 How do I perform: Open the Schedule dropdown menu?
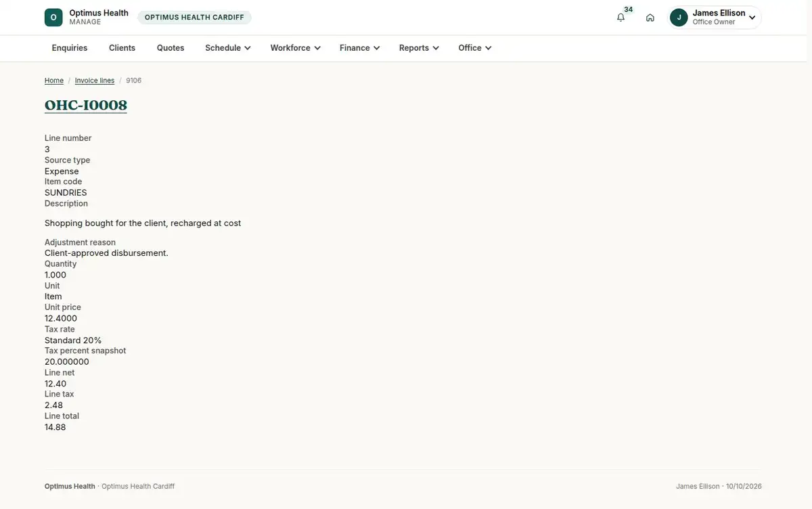tap(228, 48)
